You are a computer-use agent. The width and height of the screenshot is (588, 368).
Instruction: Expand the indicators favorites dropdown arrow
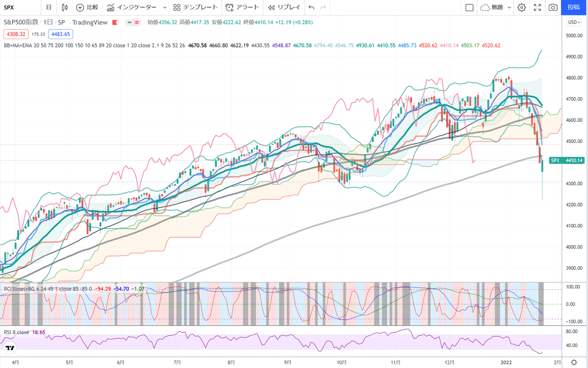pyautogui.click(x=164, y=7)
